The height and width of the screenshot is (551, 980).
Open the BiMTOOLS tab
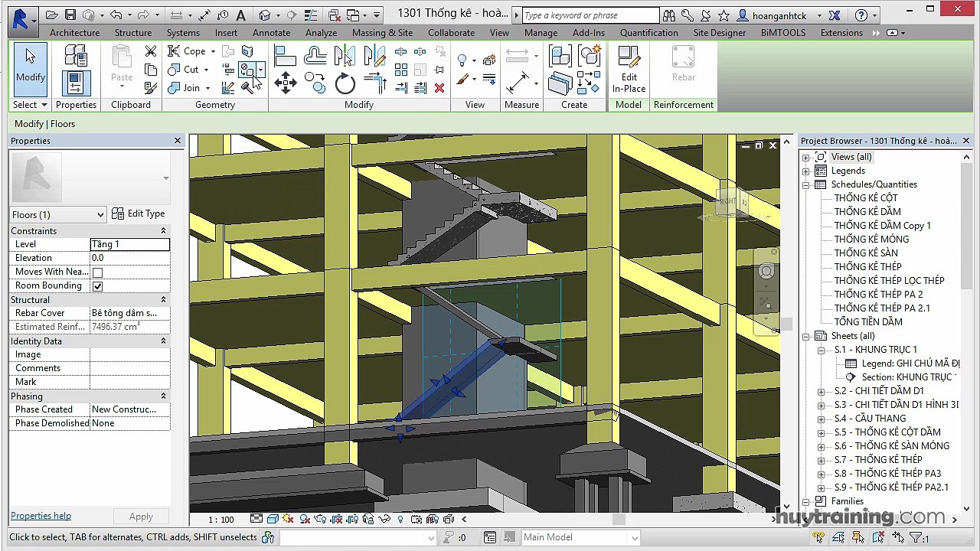coord(782,33)
